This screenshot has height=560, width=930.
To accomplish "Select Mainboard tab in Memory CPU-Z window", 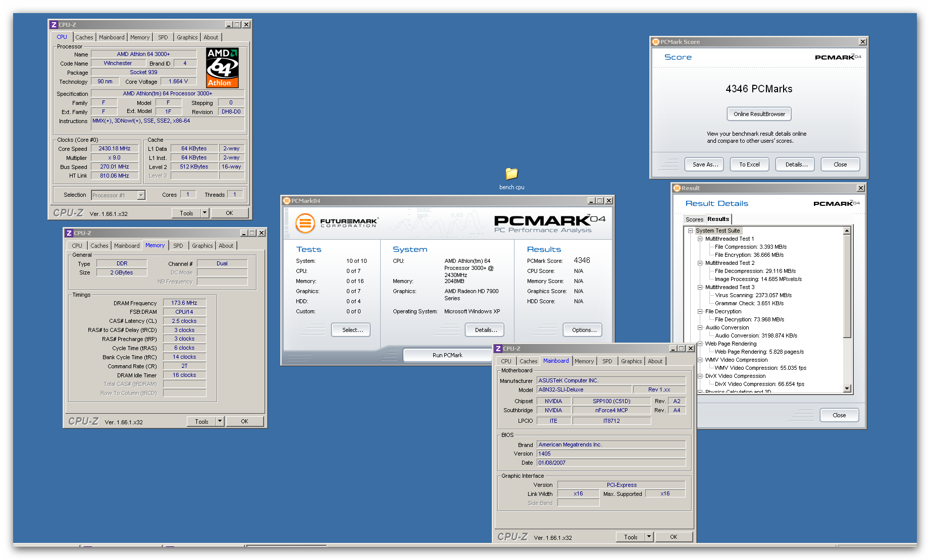I will coord(126,246).
